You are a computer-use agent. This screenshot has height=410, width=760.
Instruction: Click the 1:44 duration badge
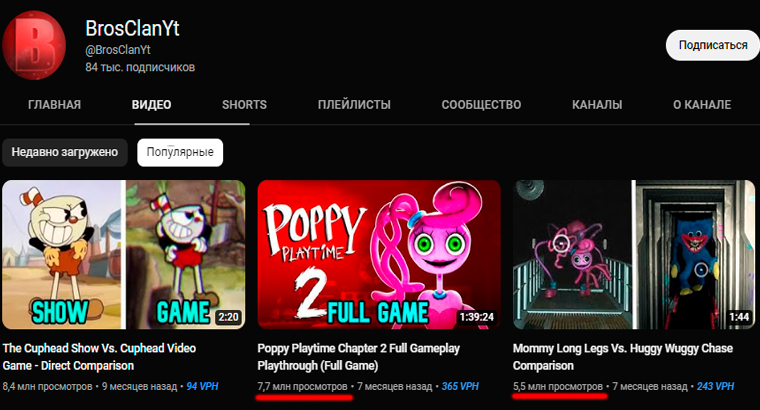740,317
